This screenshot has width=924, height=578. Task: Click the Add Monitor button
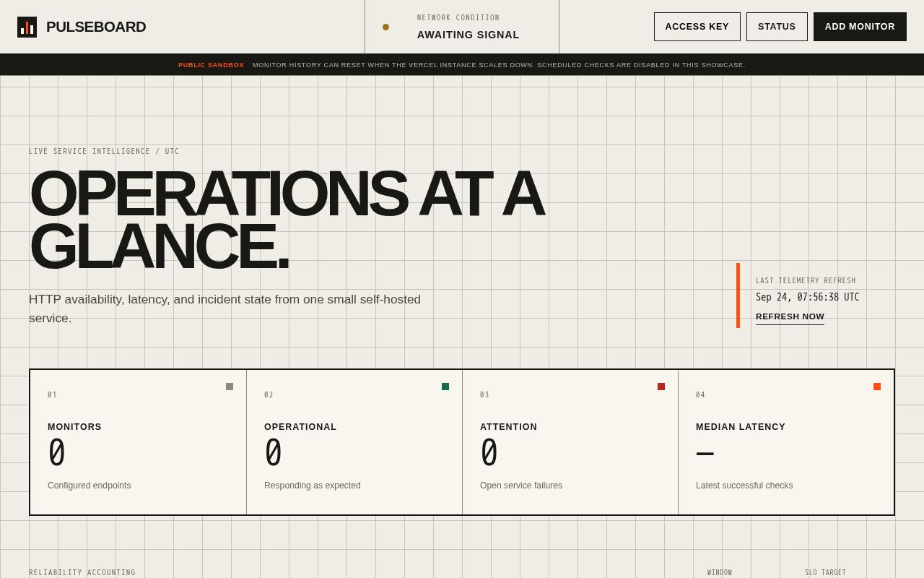[860, 27]
